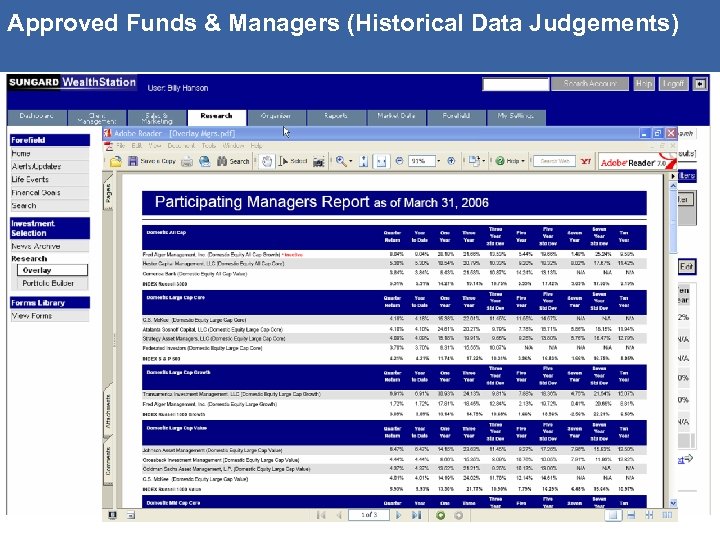The height and width of the screenshot is (540, 720).
Task: Open the 91% zoom level dropdown
Action: tap(439, 161)
